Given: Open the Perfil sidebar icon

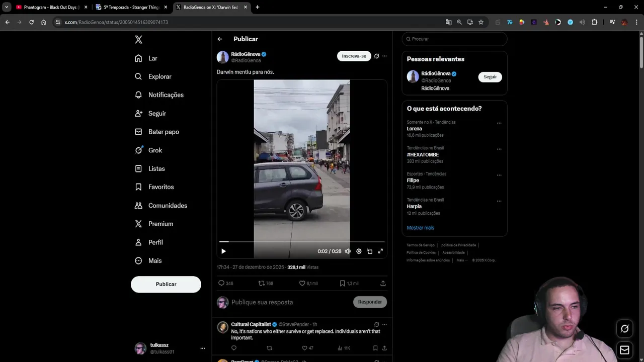Looking at the screenshot, I should 138,242.
